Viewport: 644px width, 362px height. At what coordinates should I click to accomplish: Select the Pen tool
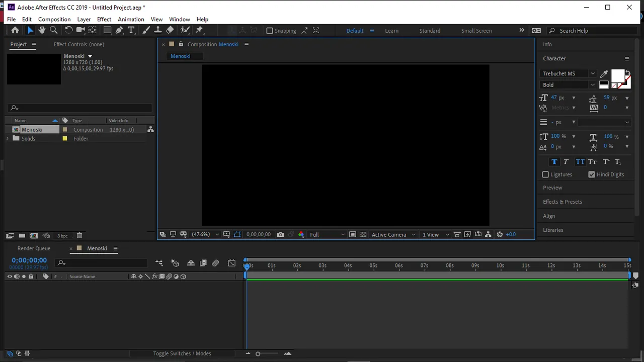point(119,30)
